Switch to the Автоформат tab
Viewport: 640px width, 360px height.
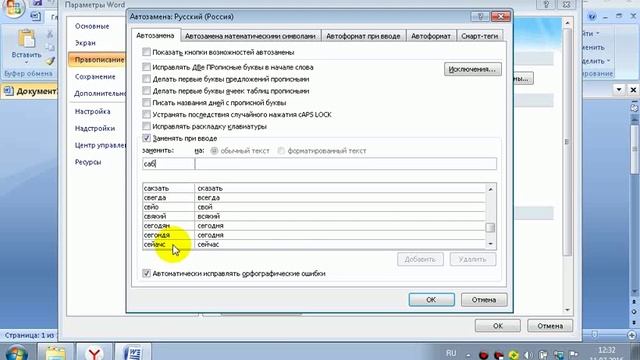431,36
